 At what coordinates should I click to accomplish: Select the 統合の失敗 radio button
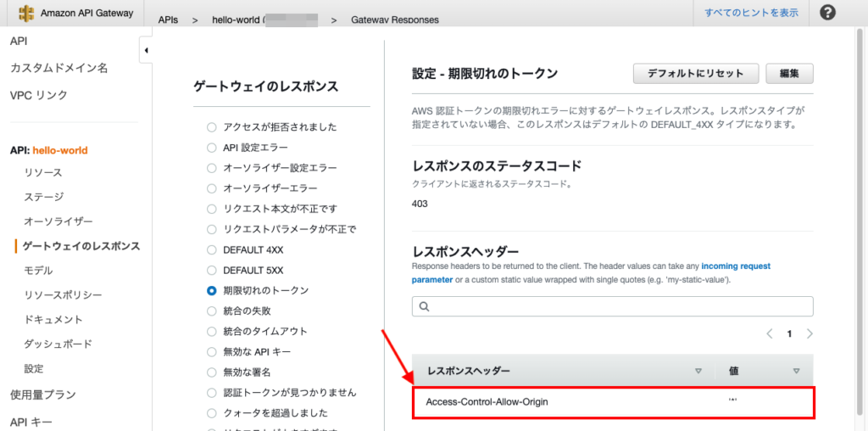pos(211,311)
